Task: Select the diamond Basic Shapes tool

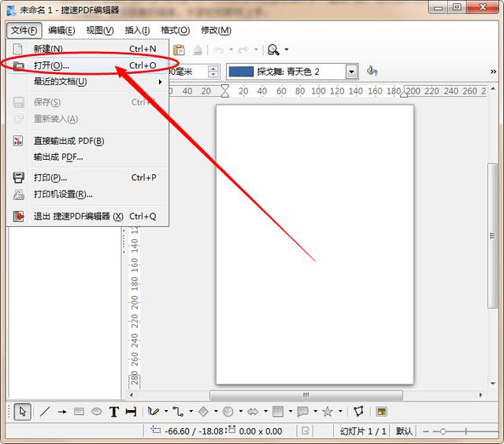Action: (x=203, y=412)
